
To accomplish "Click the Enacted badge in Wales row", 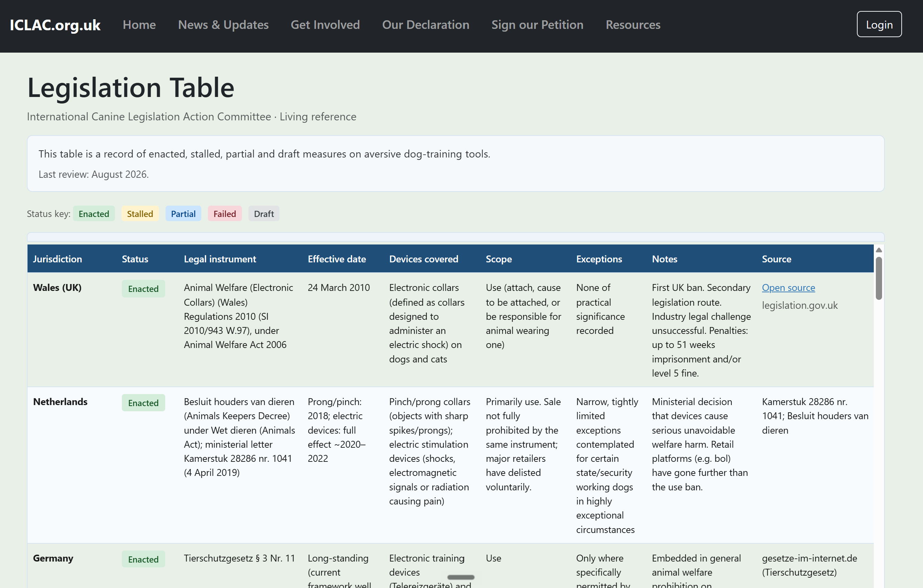I will 144,289.
